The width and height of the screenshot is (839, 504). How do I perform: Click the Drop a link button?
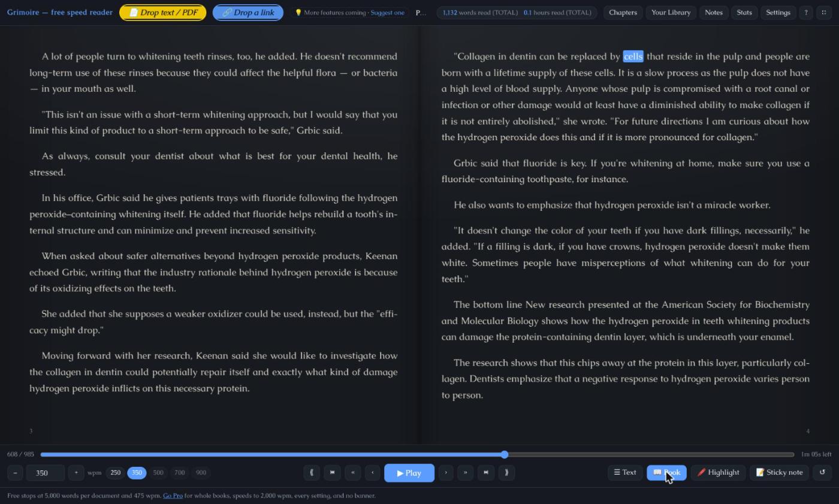248,13
